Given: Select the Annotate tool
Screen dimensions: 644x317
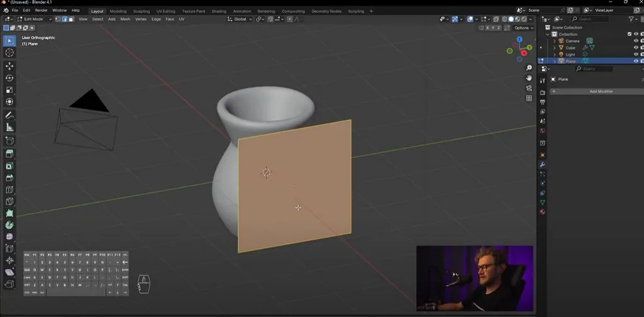Looking at the screenshot, I should (9, 115).
